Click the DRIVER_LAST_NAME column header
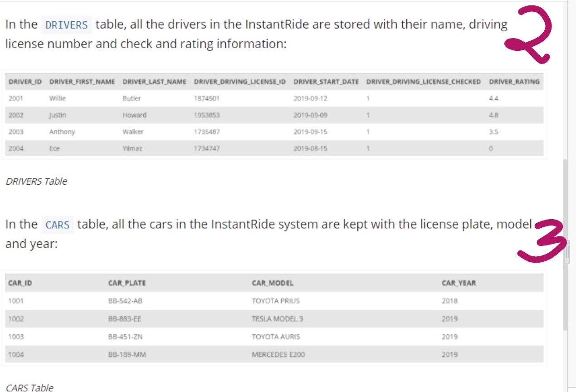 coord(154,82)
